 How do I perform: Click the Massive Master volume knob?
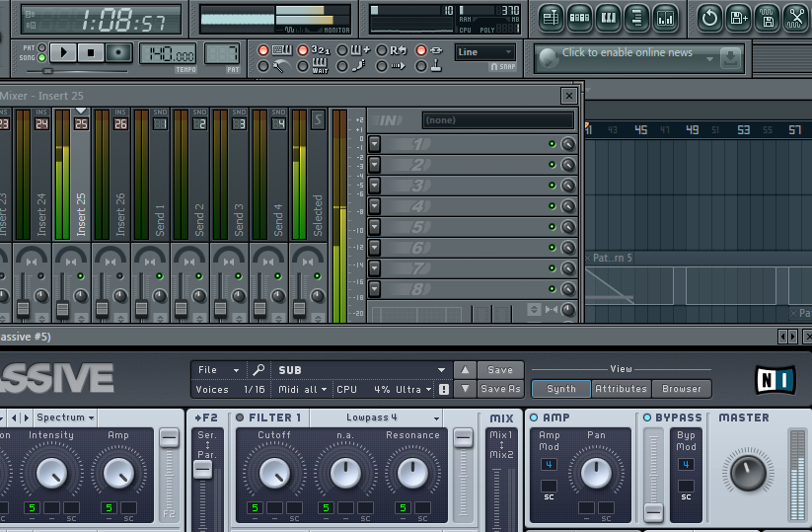click(x=748, y=473)
